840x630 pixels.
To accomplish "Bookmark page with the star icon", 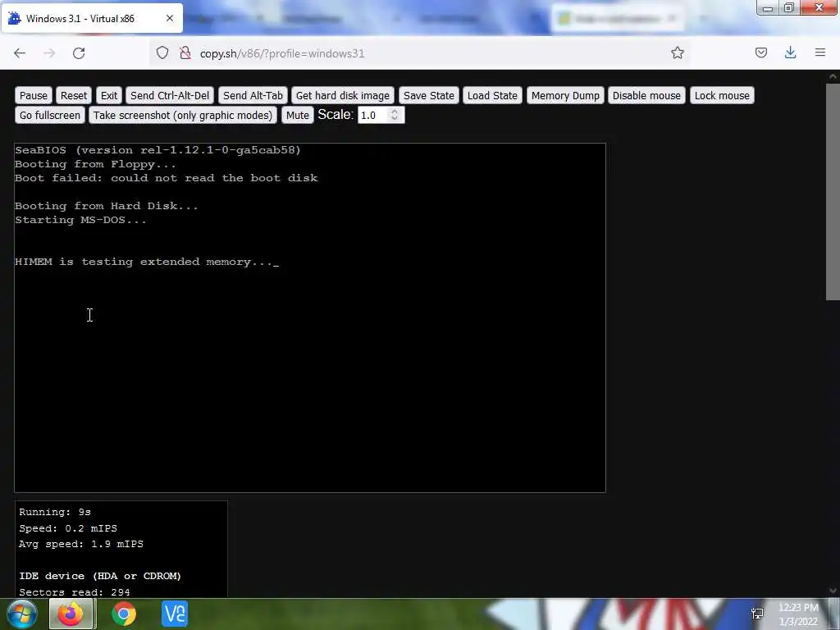I will 677,52.
